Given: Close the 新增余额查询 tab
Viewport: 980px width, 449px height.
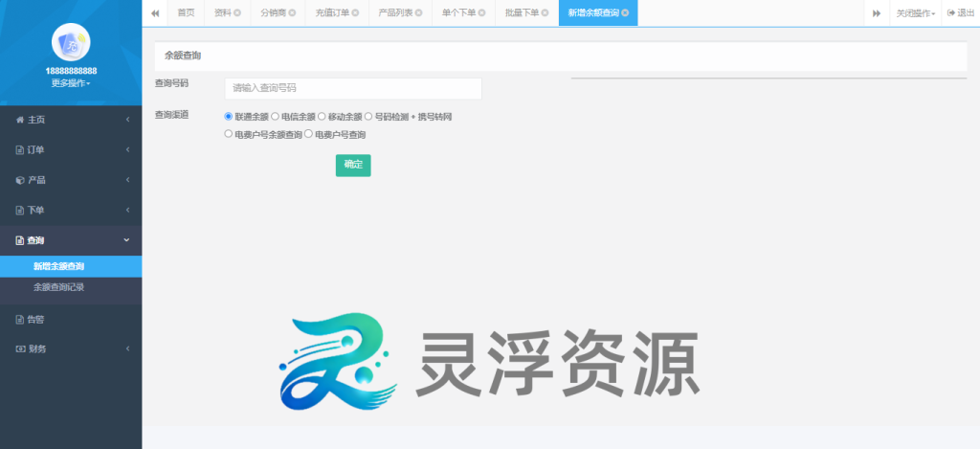Looking at the screenshot, I should [625, 13].
